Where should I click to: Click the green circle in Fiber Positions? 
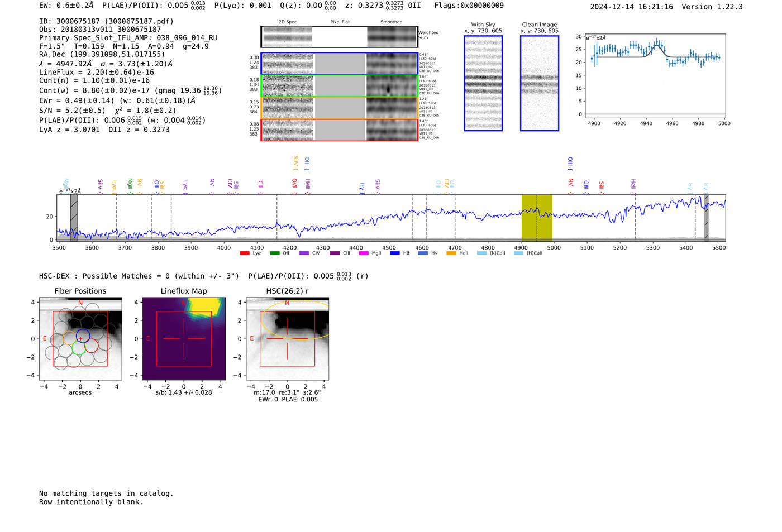79,348
